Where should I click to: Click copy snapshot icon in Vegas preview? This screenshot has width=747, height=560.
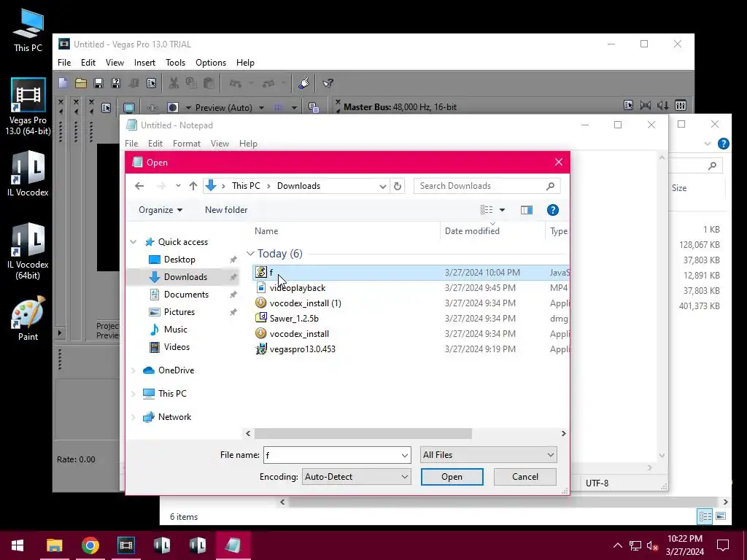(314, 108)
